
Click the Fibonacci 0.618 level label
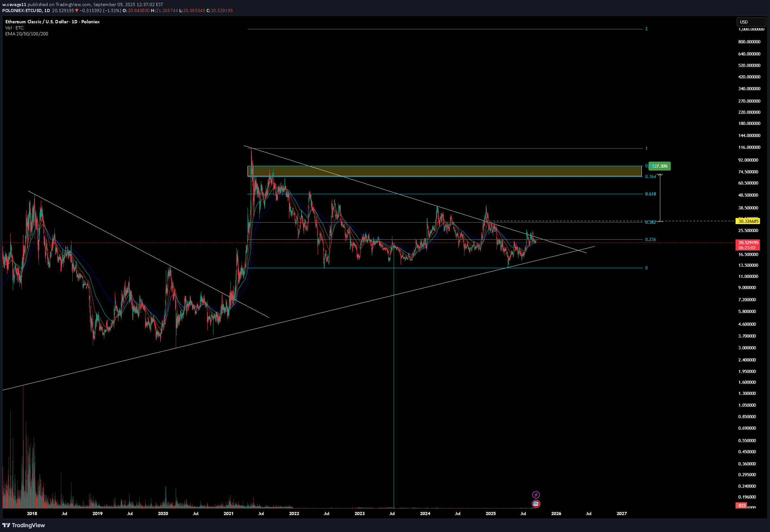coord(650,194)
